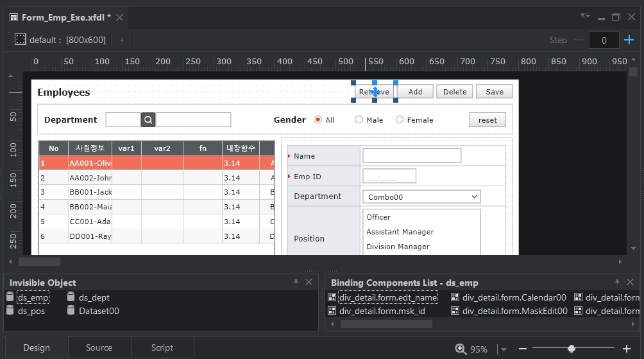This screenshot has height=359, width=644.
Task: Open the zoom percentage dropdown arrow
Action: tap(504, 349)
